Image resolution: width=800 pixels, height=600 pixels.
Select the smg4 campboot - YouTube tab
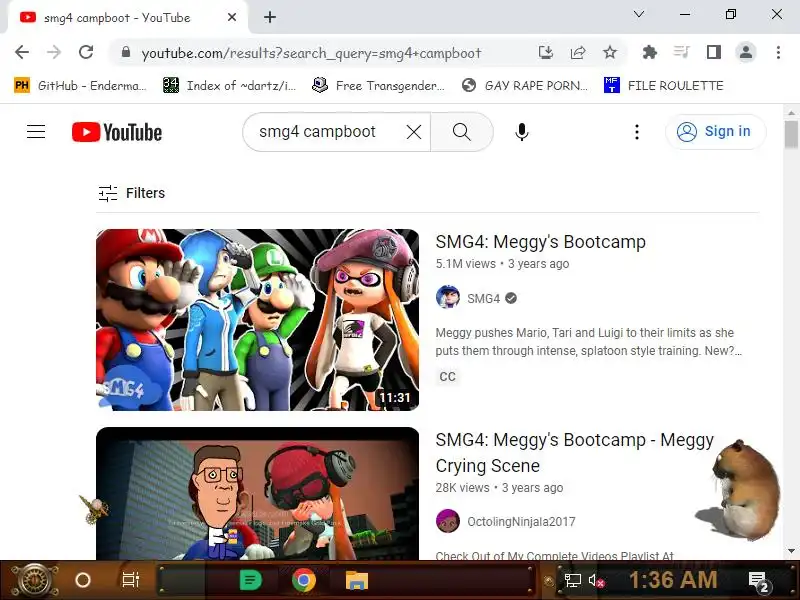point(128,17)
